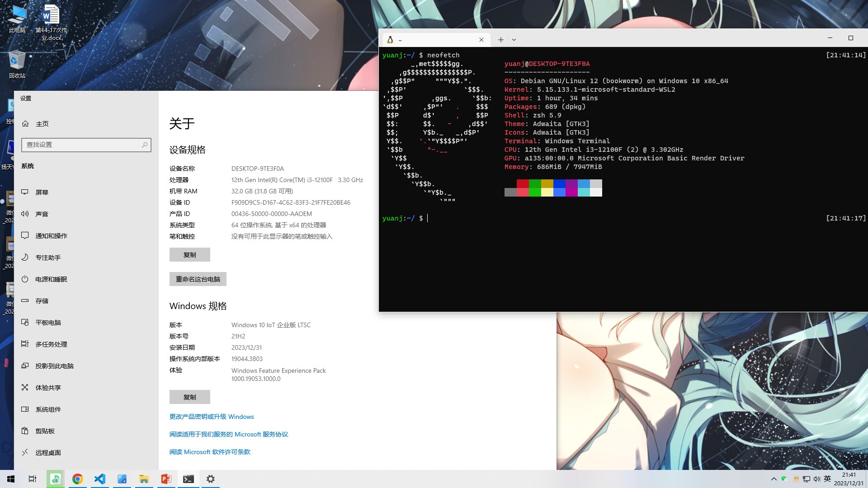The height and width of the screenshot is (488, 868).
Task: Switch to Visual Studio Code in taskbar
Action: point(99,479)
